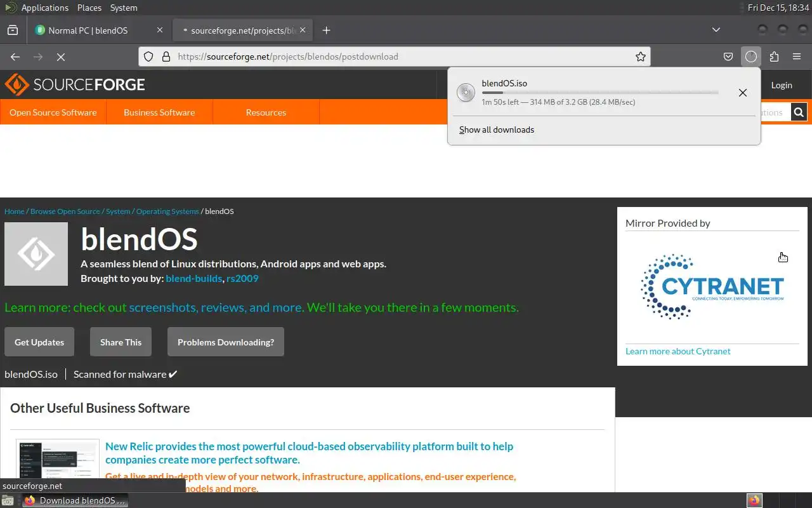Click the SourceForge logo

pyautogui.click(x=75, y=84)
